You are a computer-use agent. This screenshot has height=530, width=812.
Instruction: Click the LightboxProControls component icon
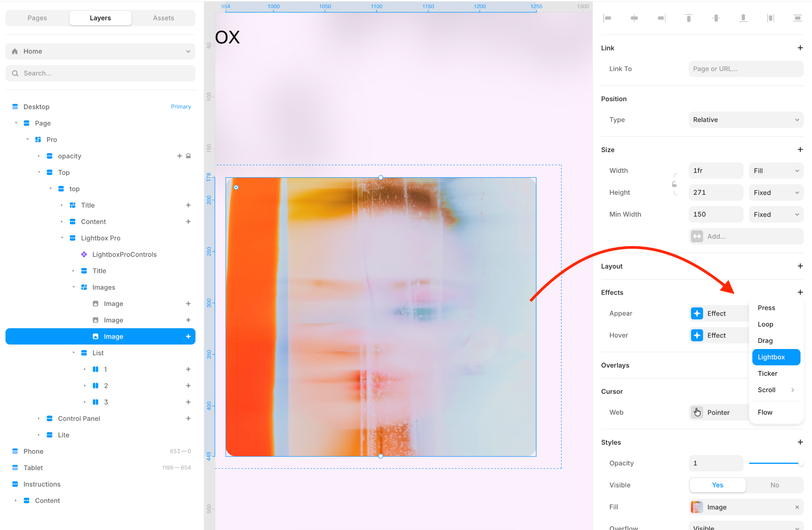tap(84, 254)
